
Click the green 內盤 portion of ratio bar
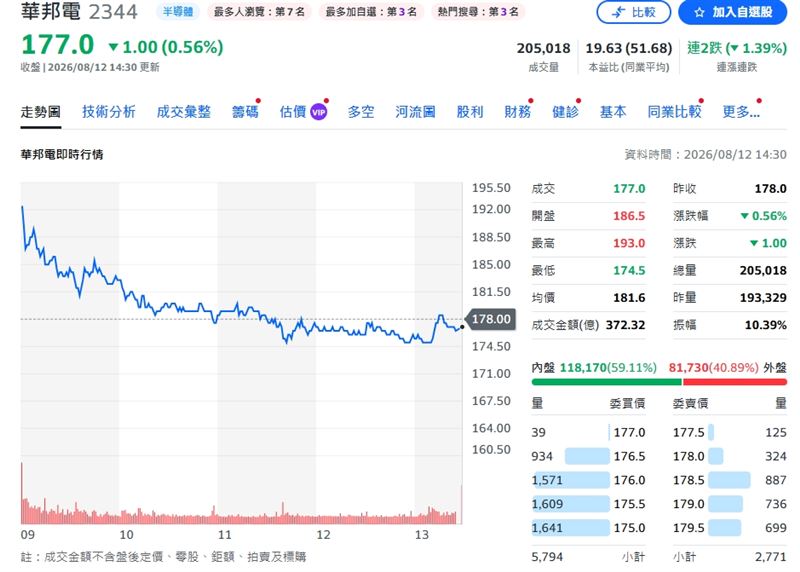point(607,382)
